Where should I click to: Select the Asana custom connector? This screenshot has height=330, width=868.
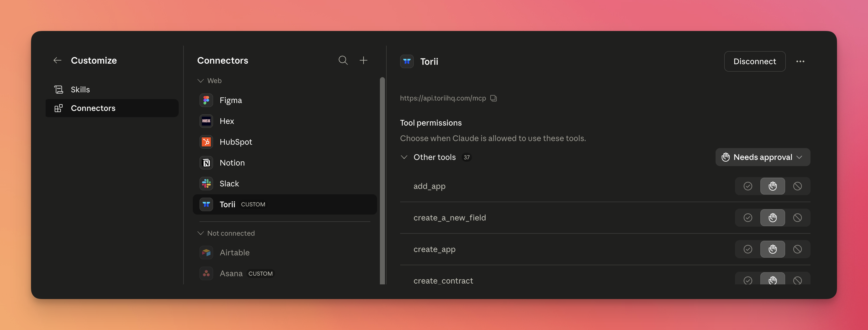[285, 273]
